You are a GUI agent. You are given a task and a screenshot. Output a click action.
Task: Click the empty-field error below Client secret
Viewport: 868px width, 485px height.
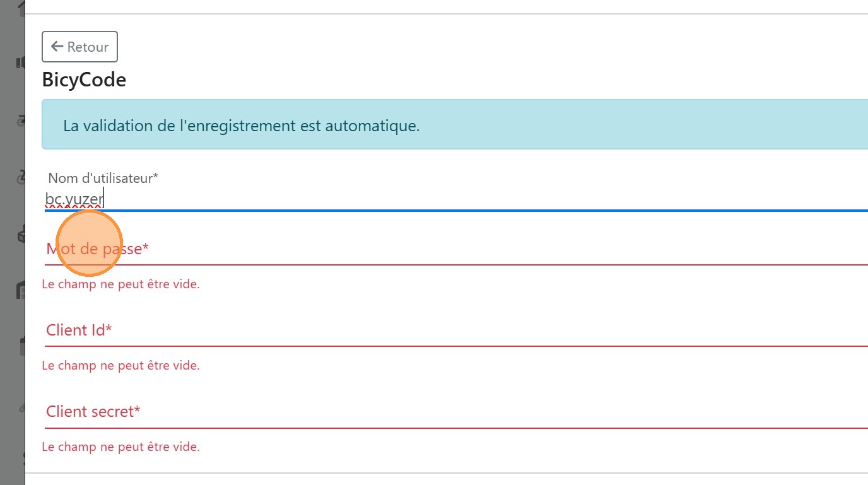point(120,447)
